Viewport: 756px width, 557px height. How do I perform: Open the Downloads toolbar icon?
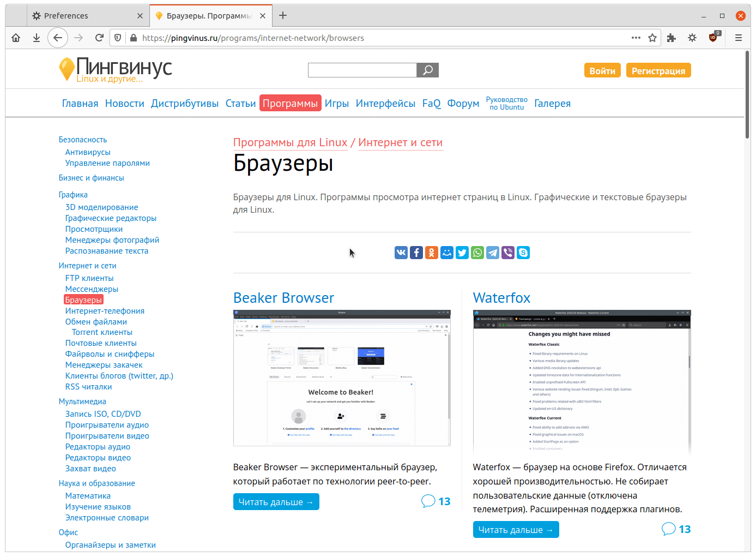37,38
